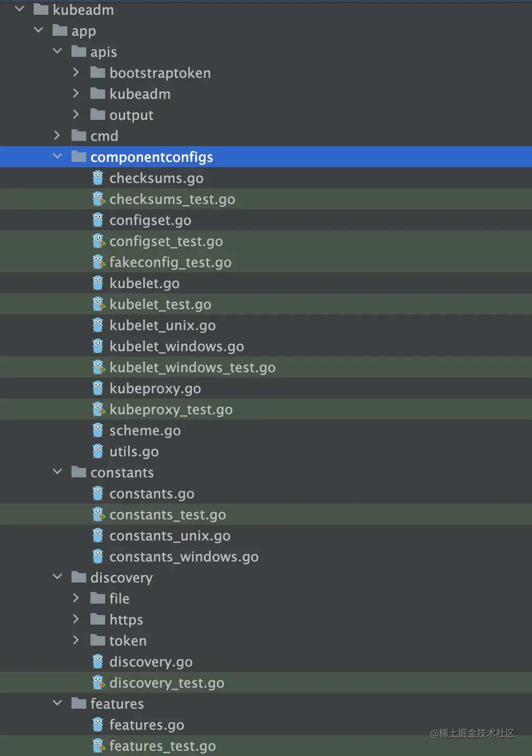This screenshot has height=756, width=532.
Task: Select the componentconfigs folder label
Action: point(152,157)
